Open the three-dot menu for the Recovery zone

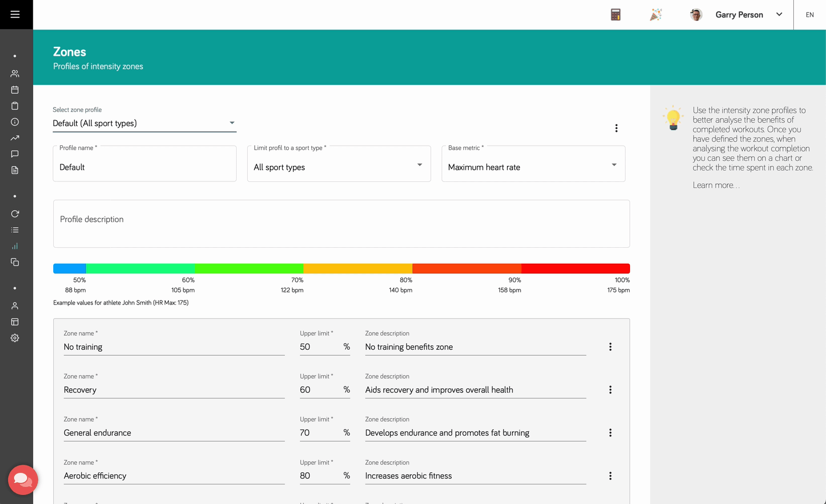point(610,390)
